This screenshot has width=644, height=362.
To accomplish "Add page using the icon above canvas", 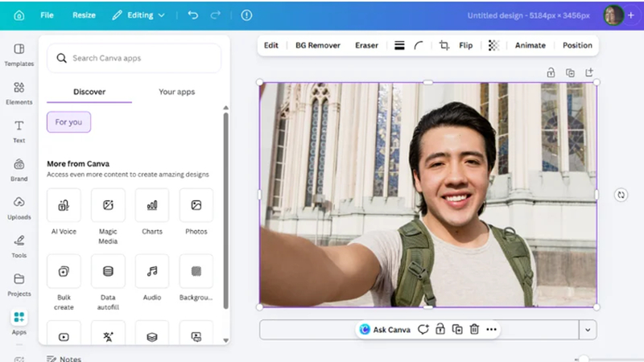I will 589,72.
